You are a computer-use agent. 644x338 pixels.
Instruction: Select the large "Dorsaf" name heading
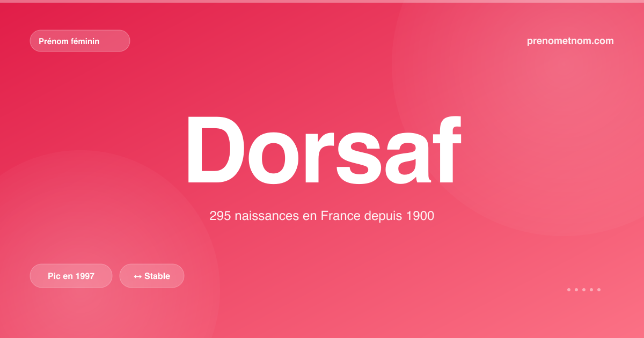[x=323, y=150]
